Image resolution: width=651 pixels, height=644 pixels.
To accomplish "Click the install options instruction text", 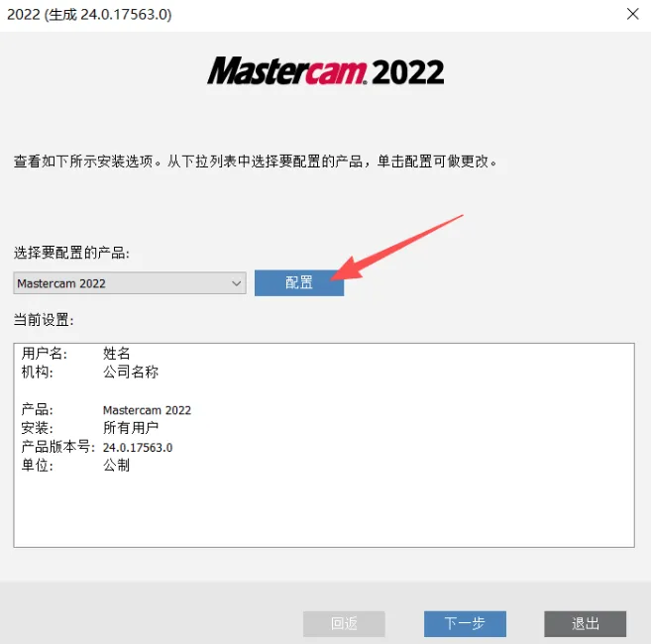I will 256,161.
